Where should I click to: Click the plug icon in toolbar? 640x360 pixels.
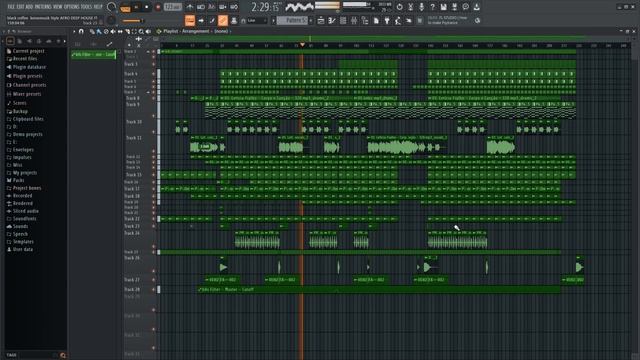(387, 20)
